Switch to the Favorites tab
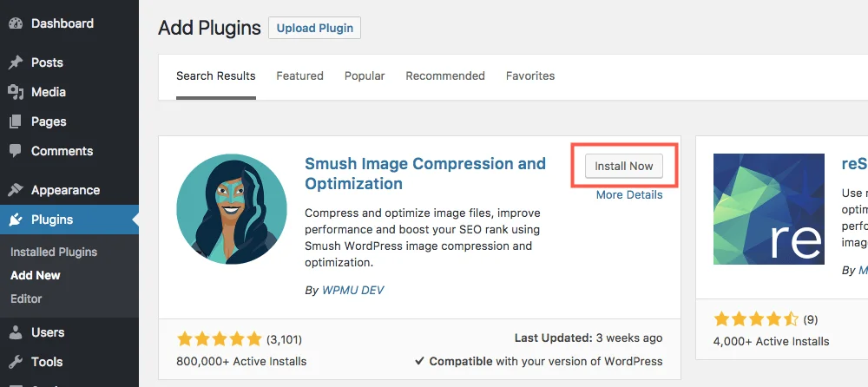This screenshot has width=868, height=387. 530,75
